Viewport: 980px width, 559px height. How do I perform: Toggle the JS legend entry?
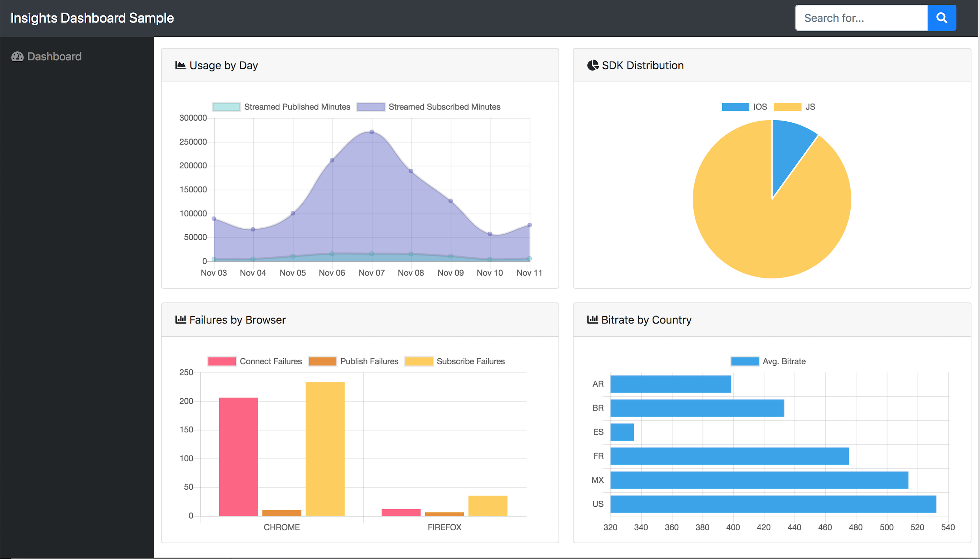pyautogui.click(x=794, y=107)
